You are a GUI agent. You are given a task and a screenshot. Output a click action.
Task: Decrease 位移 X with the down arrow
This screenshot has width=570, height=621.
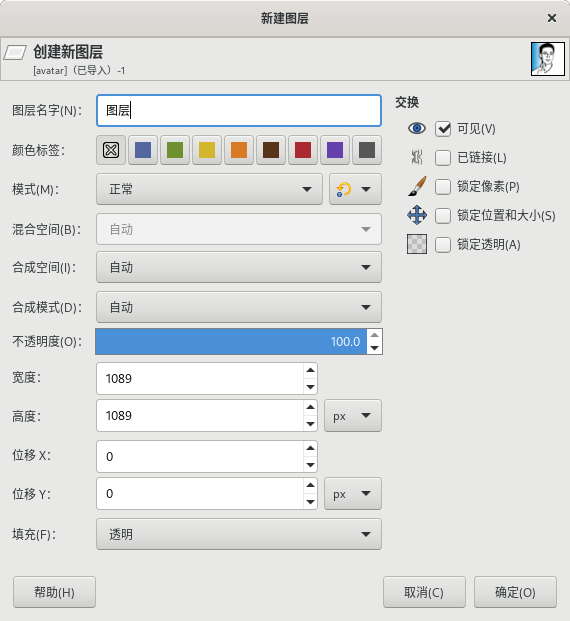click(x=311, y=465)
